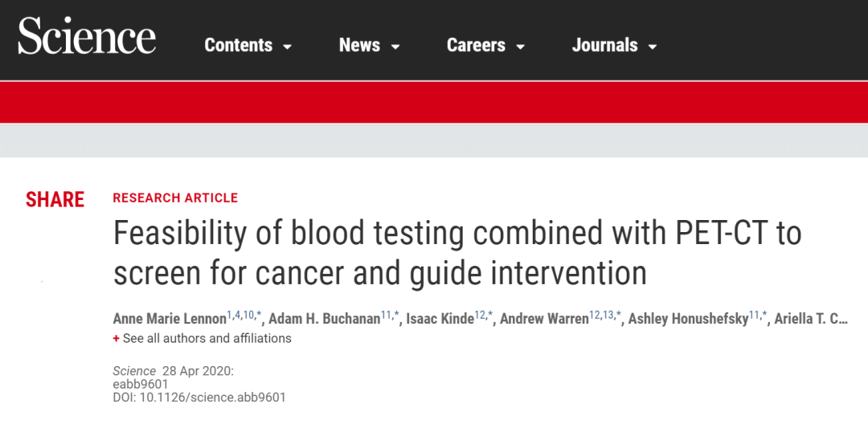Open author Adam H. Buchanan
This screenshot has height=424, width=868.
324,320
